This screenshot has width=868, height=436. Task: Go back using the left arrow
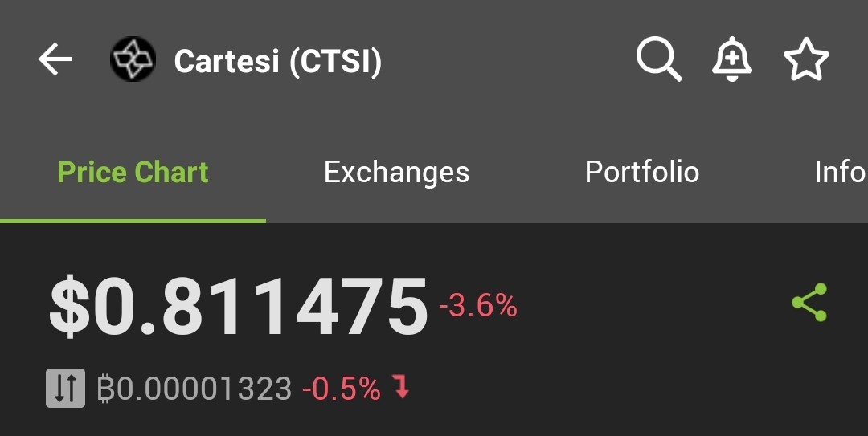[55, 59]
